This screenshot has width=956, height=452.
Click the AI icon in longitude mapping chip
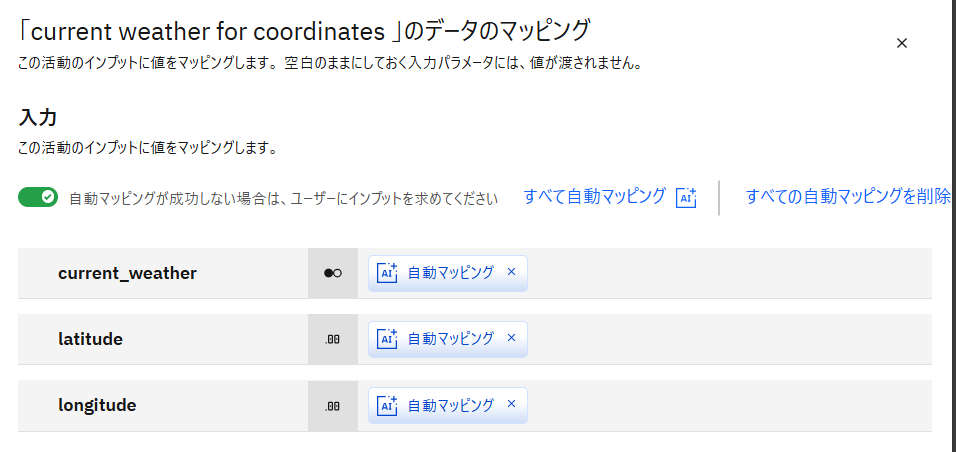387,406
